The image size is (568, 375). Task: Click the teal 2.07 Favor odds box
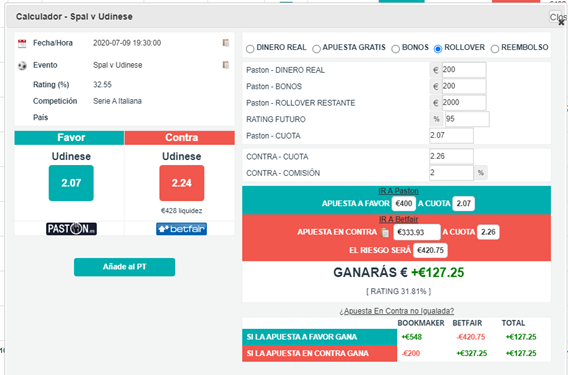pos(71,183)
